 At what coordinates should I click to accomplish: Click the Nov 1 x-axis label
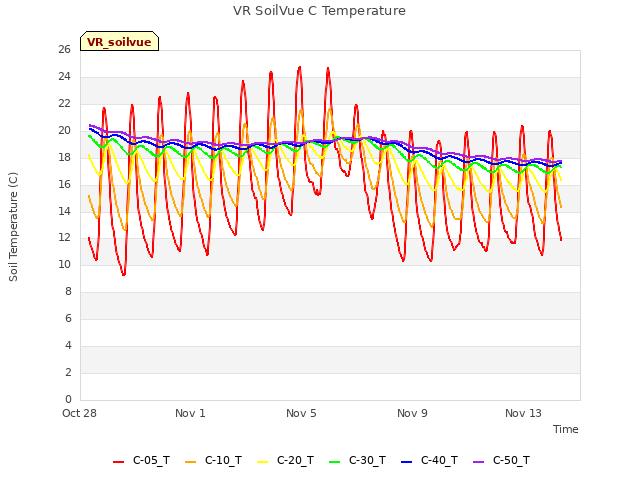[190, 413]
